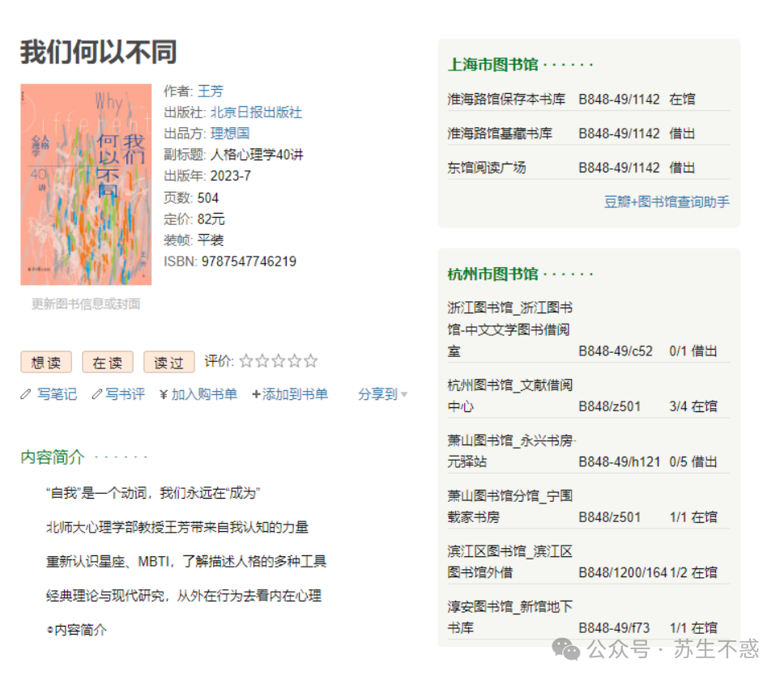Click the price 82元
The width and height of the screenshot is (784, 680).
coord(211,219)
